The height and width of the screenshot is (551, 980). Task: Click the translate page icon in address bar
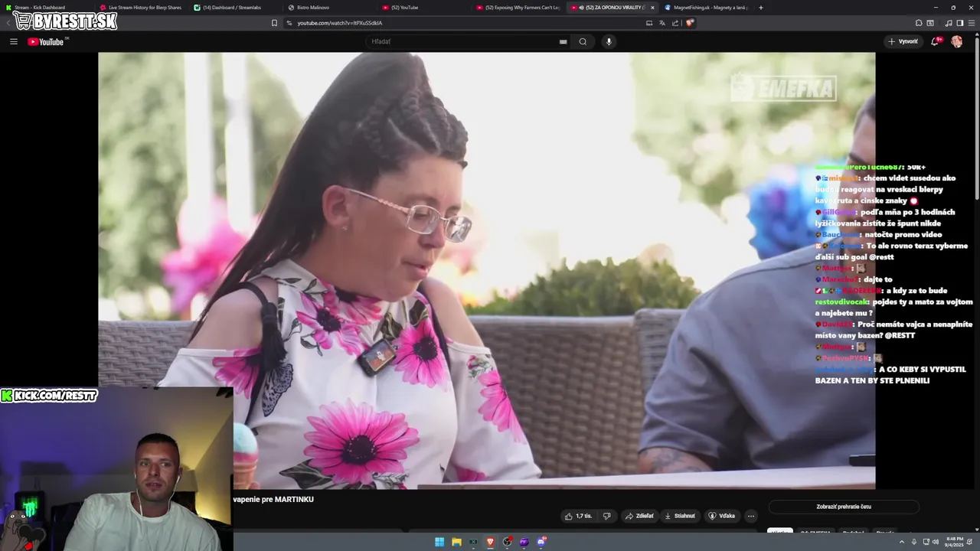coord(662,23)
